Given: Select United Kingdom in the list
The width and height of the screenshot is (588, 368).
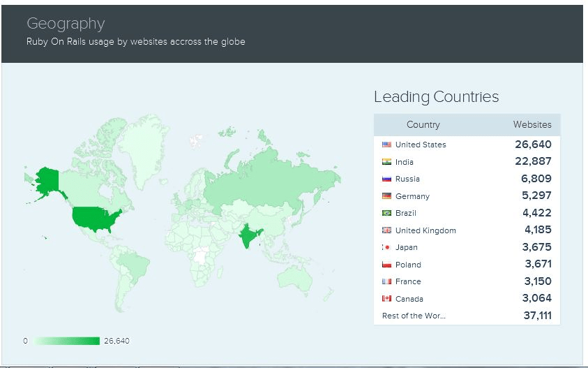Looking at the screenshot, I should [x=425, y=230].
